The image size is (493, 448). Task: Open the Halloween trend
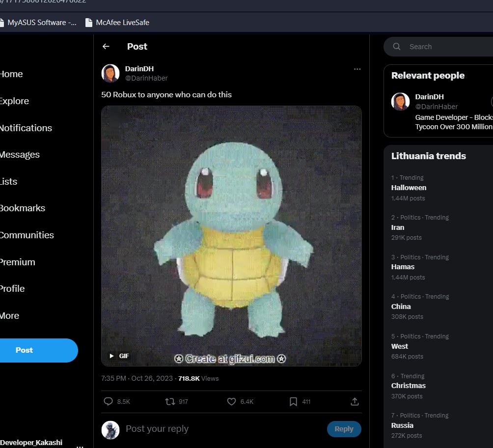pyautogui.click(x=409, y=188)
